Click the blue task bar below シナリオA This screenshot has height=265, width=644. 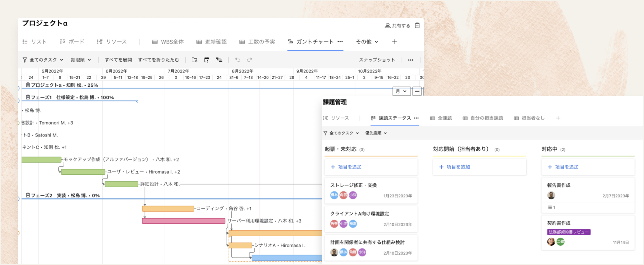tap(287, 258)
